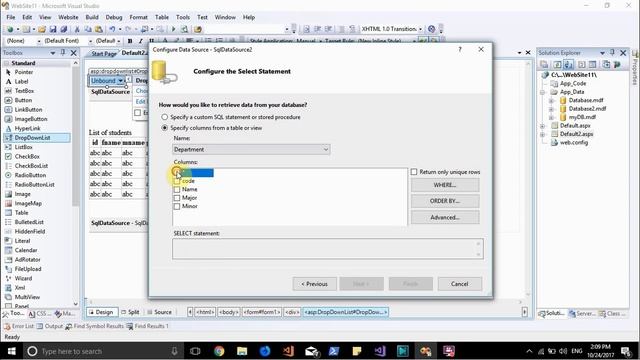Click the Solution Explorer Refresh icon
Image resolution: width=640 pixels, height=360 pixels.
(557, 64)
